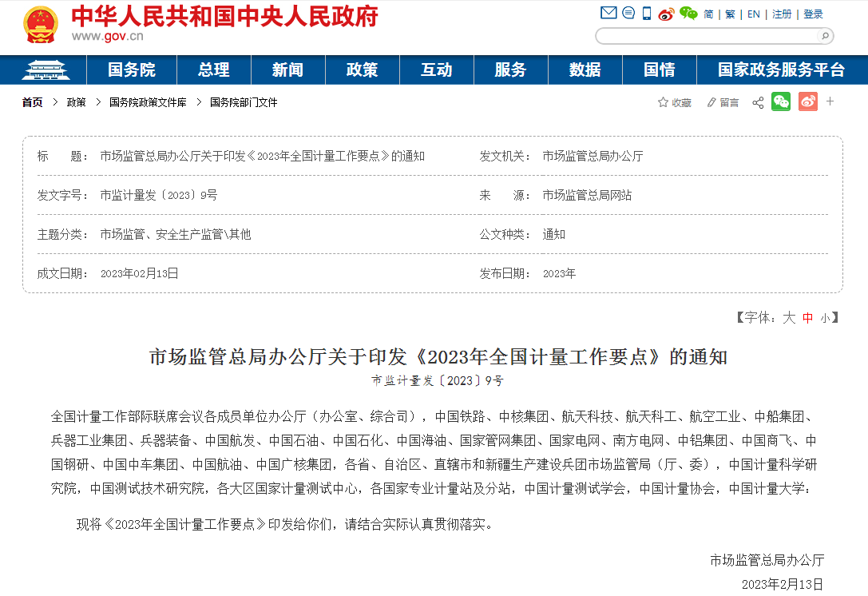Screen dimensions: 868x596
Task: Switch to traditional Chinese 繁
Action: coord(730,14)
